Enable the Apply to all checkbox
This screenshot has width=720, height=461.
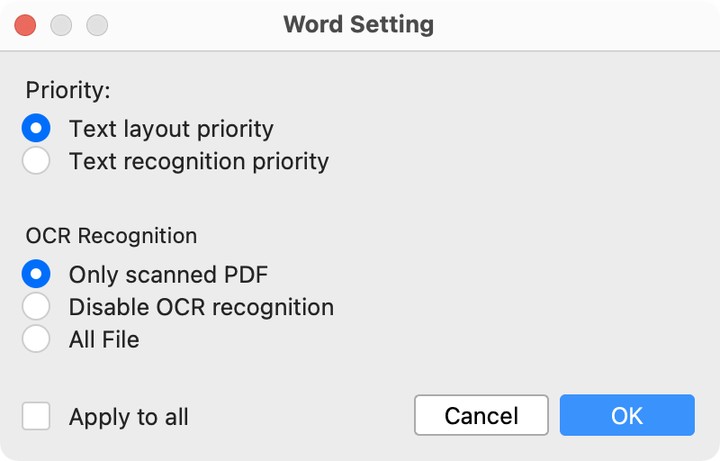tap(36, 416)
